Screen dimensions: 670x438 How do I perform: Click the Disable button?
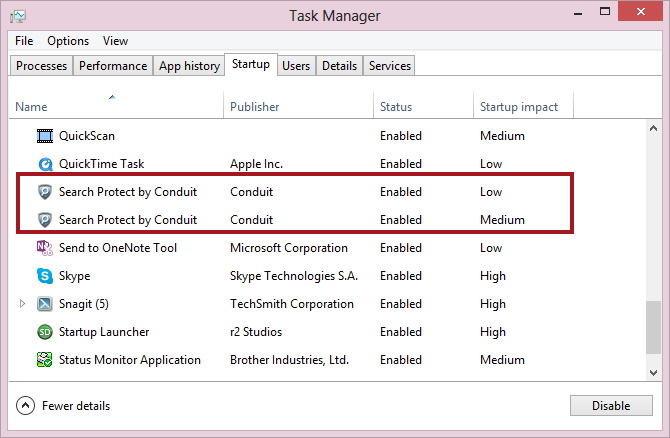coord(611,406)
